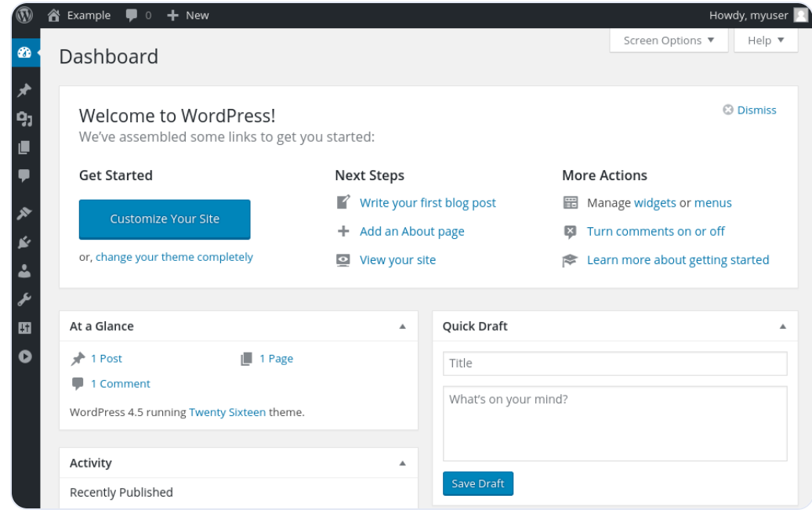Click the graduation cap learn more icon

[570, 260]
